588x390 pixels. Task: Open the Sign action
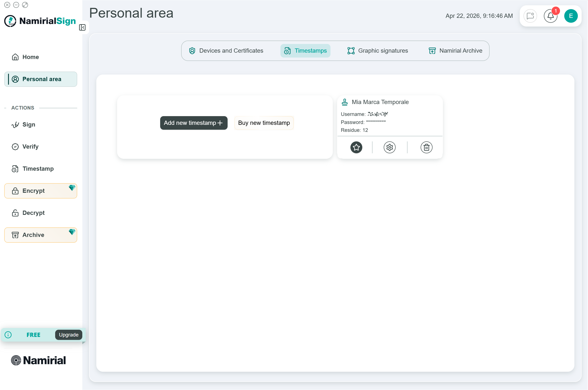(29, 125)
